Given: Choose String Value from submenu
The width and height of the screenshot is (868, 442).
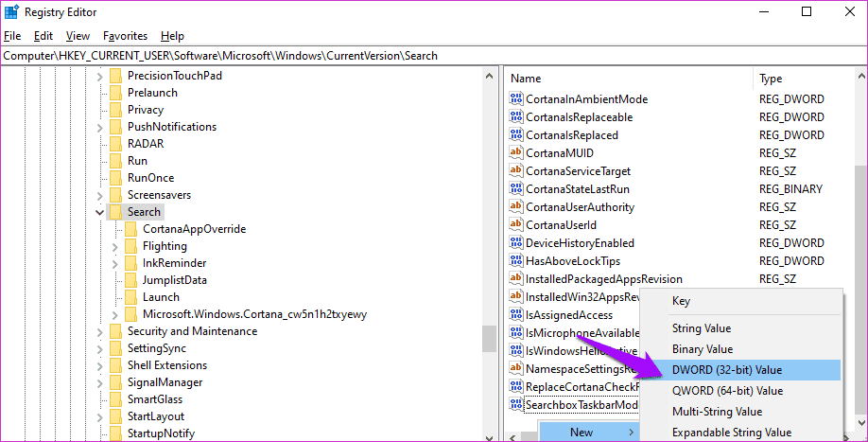Looking at the screenshot, I should pyautogui.click(x=740, y=328).
